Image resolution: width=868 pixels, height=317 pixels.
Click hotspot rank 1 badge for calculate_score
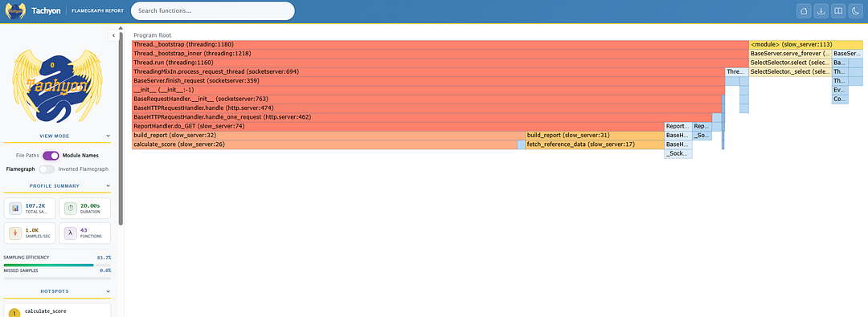click(14, 313)
